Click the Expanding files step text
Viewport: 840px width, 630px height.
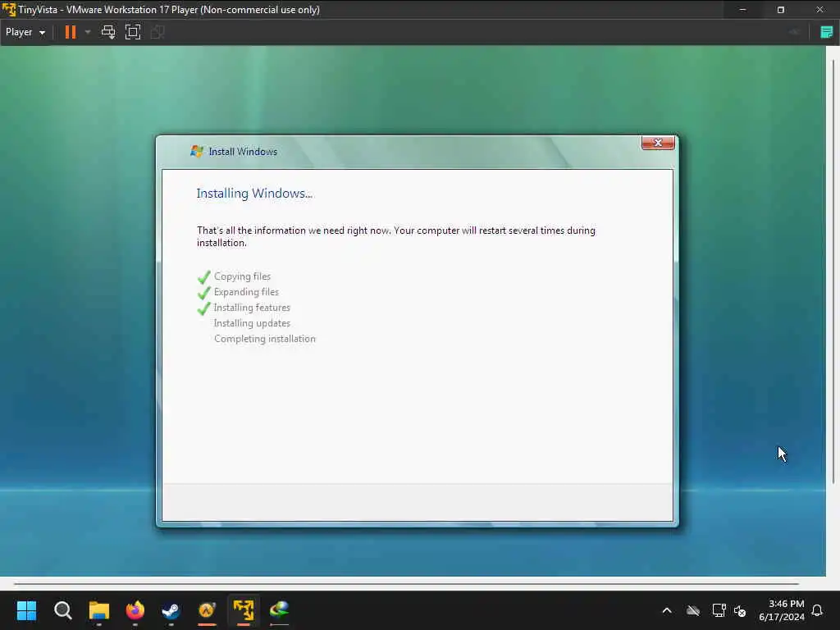tap(246, 292)
